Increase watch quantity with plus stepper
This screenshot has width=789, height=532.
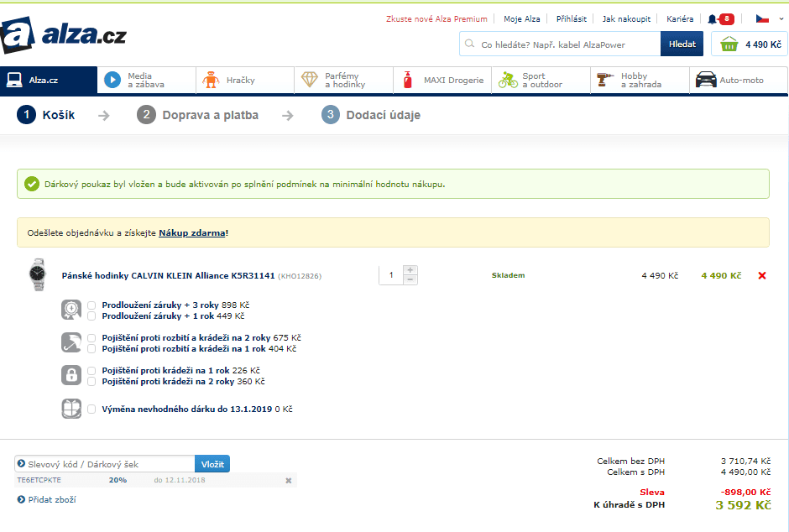[x=410, y=270]
